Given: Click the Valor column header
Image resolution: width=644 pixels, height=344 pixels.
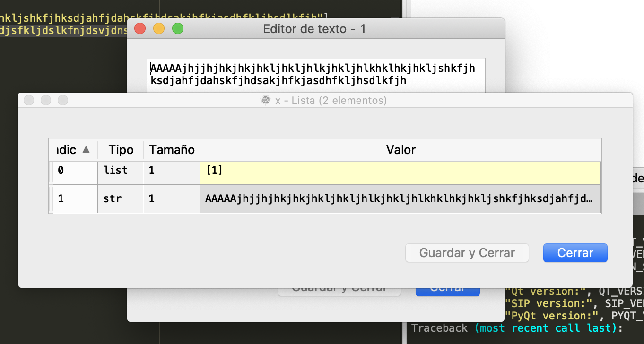Looking at the screenshot, I should [400, 150].
